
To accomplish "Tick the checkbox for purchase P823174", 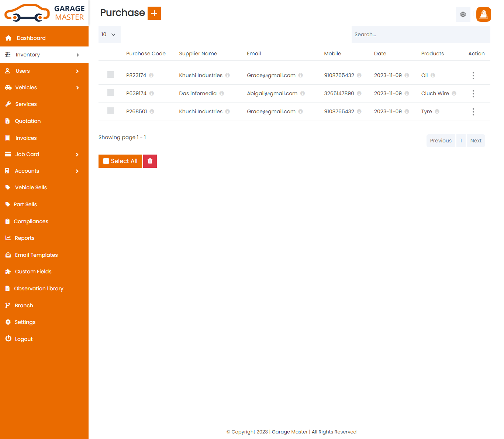I will pyautogui.click(x=111, y=75).
